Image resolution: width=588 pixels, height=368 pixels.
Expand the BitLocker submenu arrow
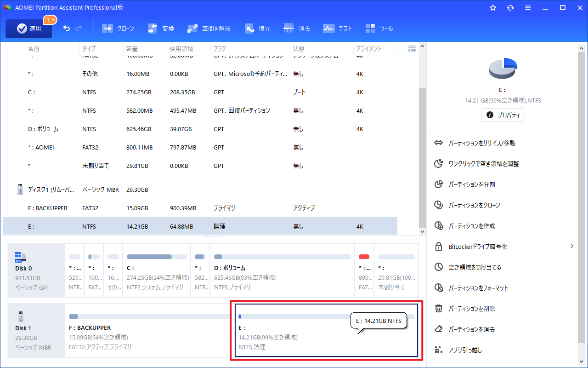[572, 247]
